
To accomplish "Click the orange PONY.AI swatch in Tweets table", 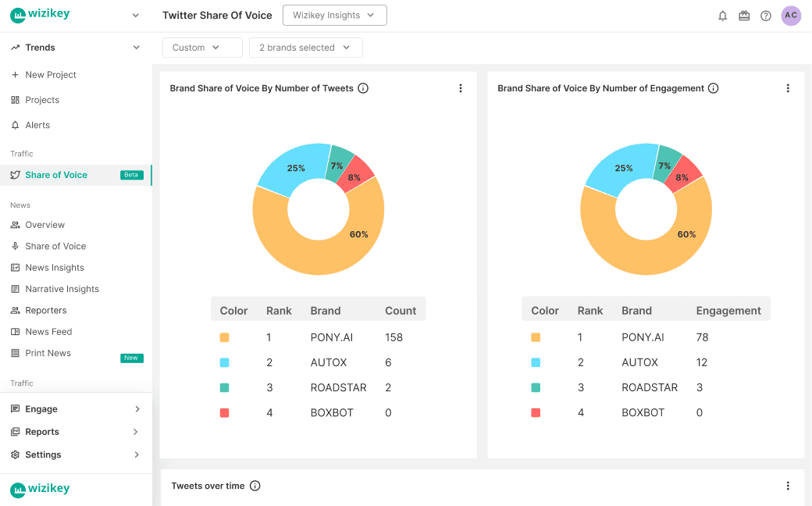I will coord(225,337).
